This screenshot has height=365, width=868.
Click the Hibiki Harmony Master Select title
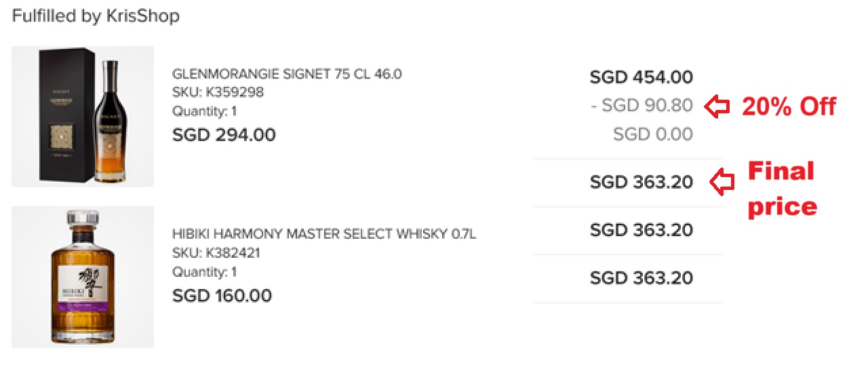(324, 235)
